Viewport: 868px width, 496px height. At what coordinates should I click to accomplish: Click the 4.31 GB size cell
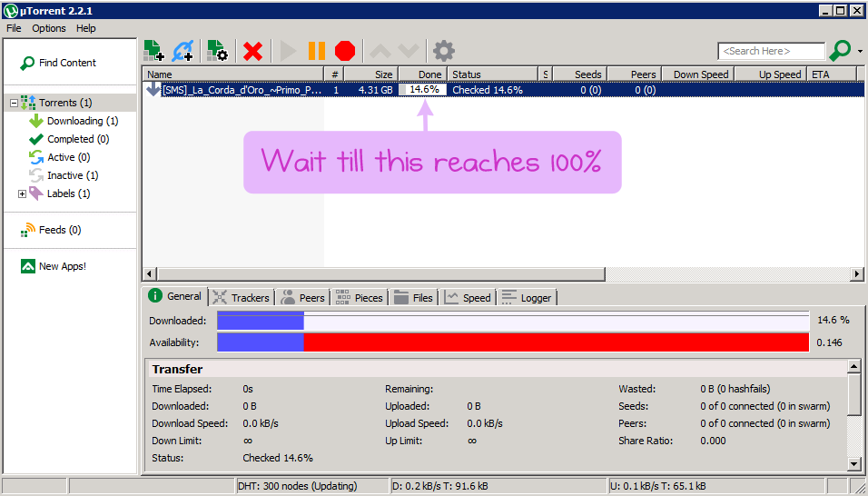click(375, 90)
